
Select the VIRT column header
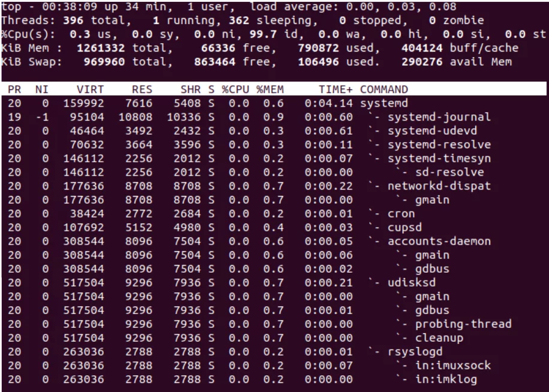coord(91,89)
